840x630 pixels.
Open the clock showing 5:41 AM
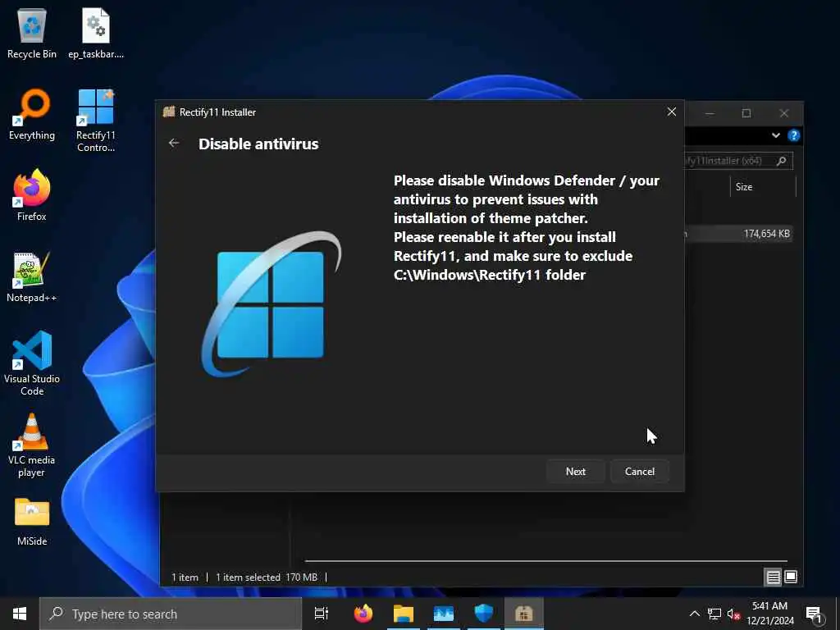click(769, 614)
